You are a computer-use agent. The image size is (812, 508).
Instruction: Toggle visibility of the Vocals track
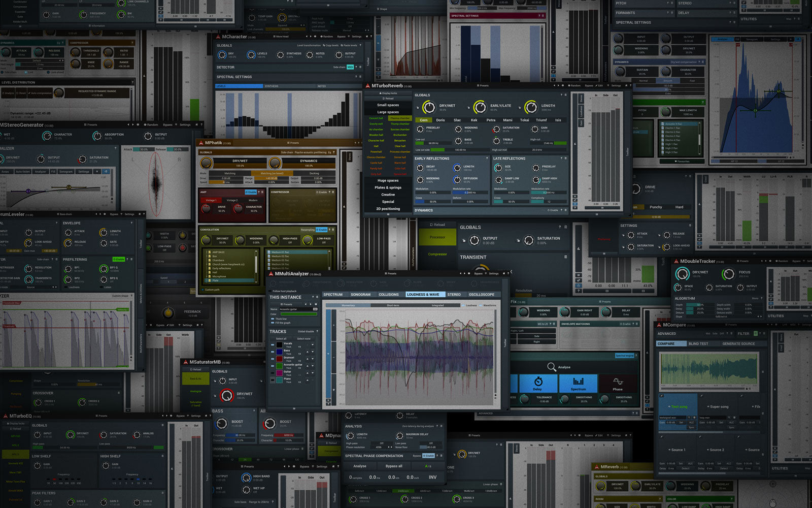(273, 345)
